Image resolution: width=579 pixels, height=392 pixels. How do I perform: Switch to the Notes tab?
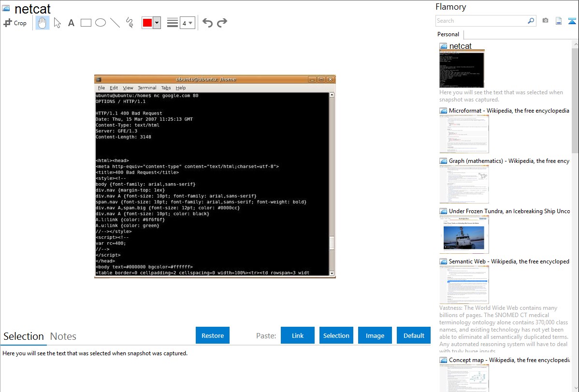[63, 336]
